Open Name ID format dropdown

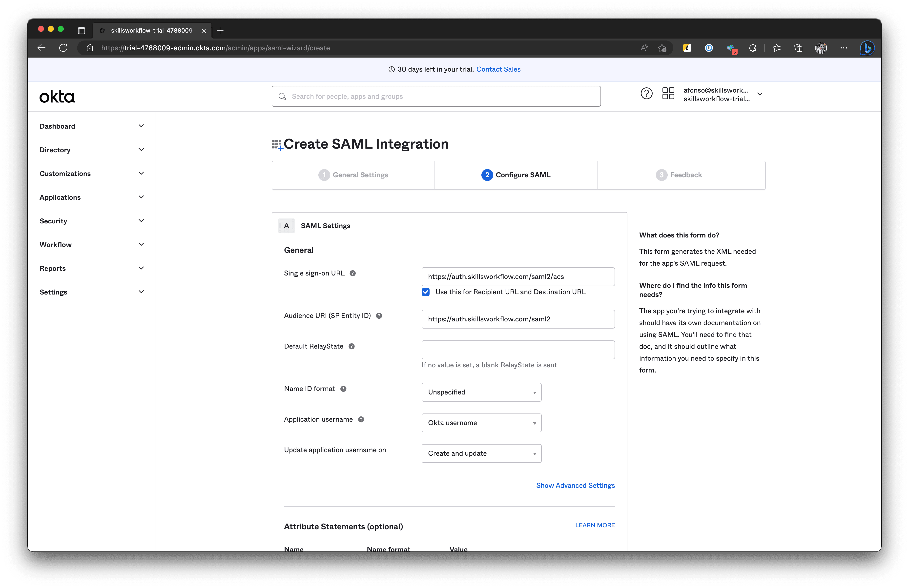(481, 392)
